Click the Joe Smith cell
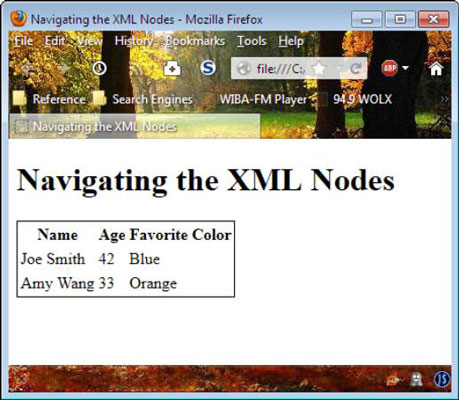Image resolution: width=459 pixels, height=400 pixels. click(x=53, y=259)
